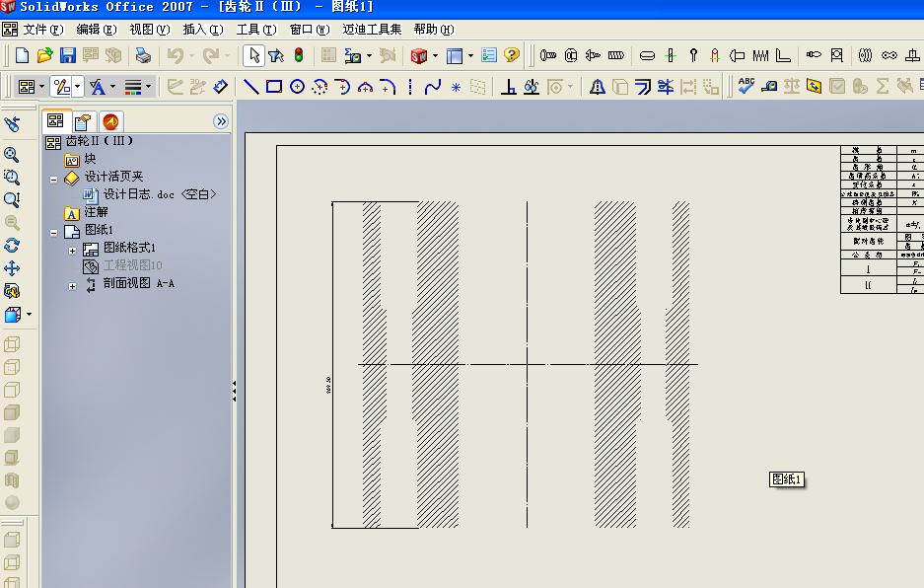Open the view orientation cube dropdown
The width and height of the screenshot is (924, 588).
[x=29, y=315]
